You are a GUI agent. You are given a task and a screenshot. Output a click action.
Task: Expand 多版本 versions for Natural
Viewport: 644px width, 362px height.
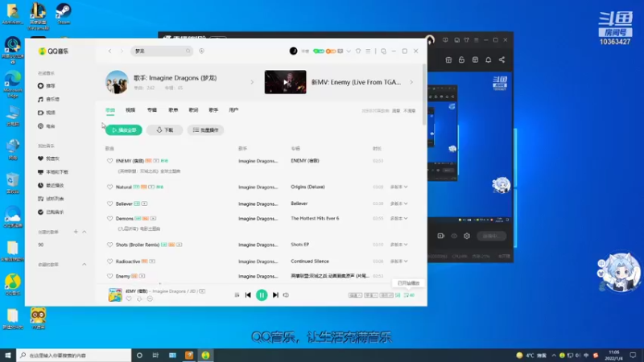pos(398,187)
